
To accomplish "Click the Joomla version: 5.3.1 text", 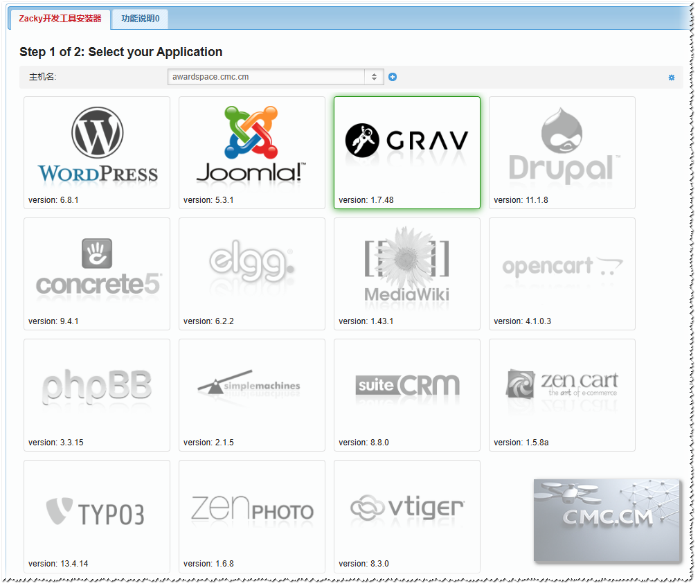I will click(208, 200).
